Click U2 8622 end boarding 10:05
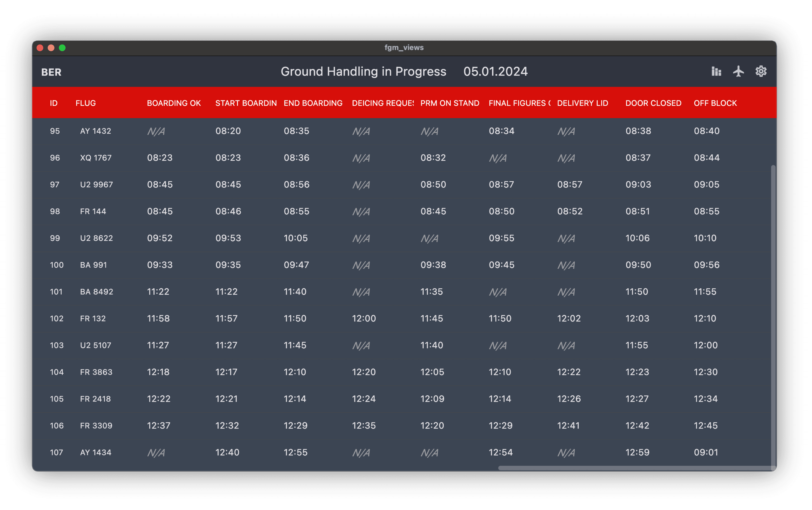Image resolution: width=812 pixels, height=510 pixels. tap(295, 238)
